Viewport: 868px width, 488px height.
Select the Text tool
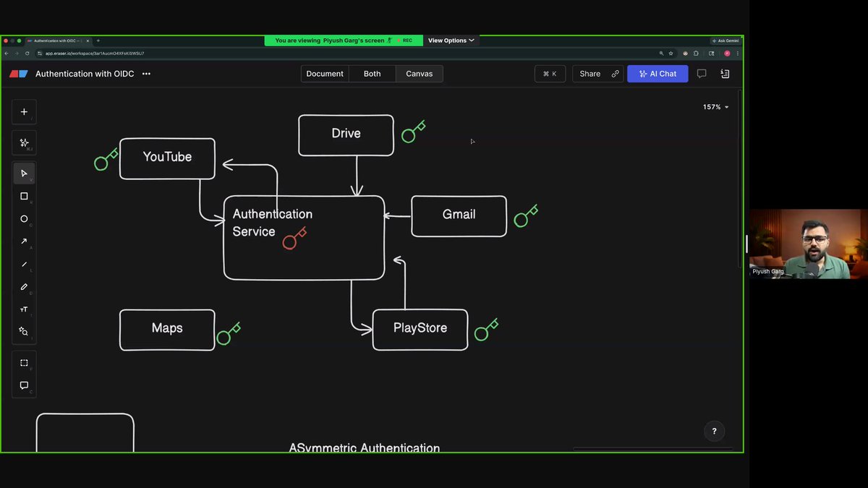point(24,309)
